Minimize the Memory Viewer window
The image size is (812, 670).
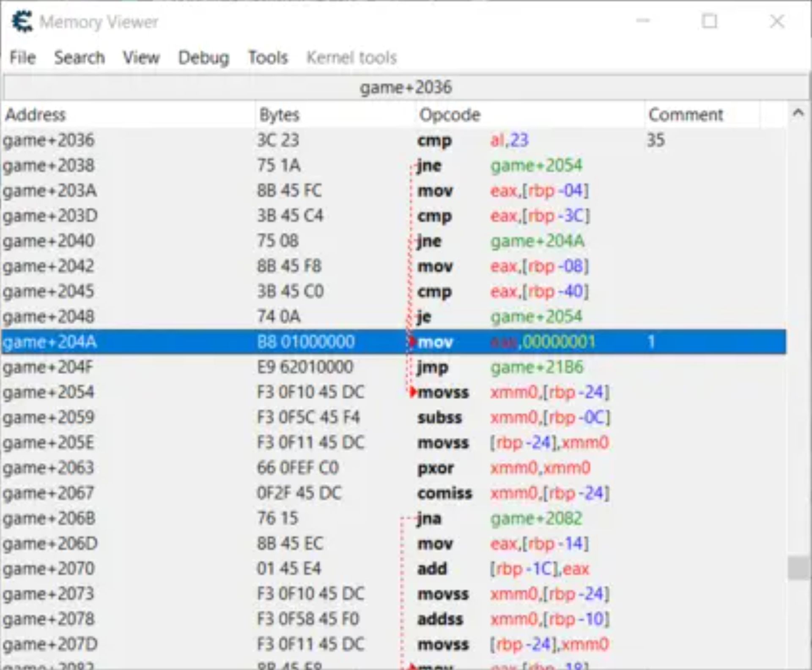point(643,21)
